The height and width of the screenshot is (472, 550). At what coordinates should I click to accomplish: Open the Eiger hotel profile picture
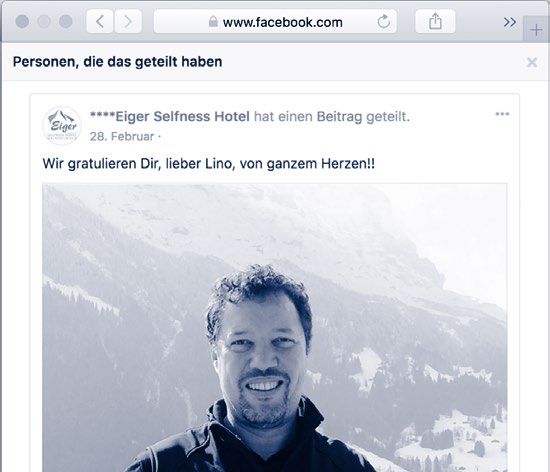pos(62,125)
